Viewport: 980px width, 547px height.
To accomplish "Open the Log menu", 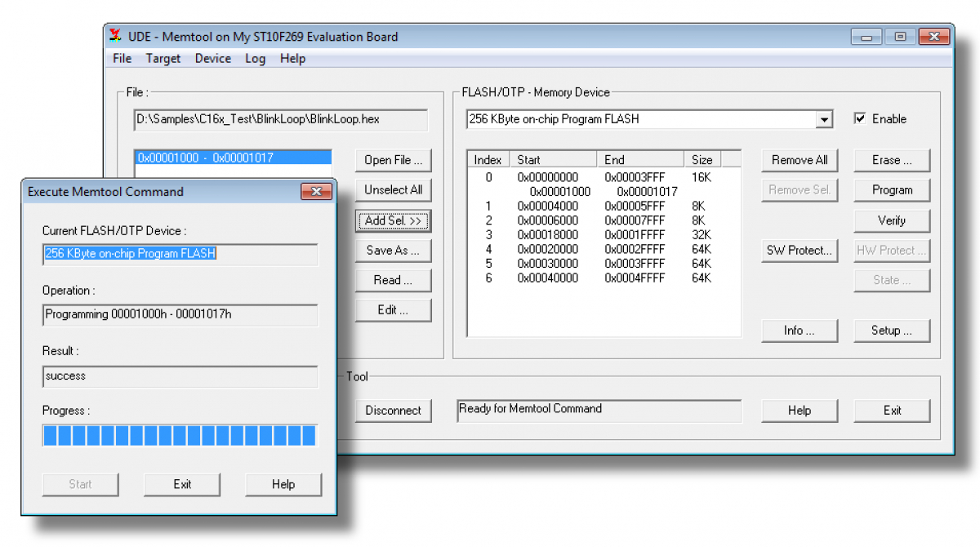I will 255,58.
